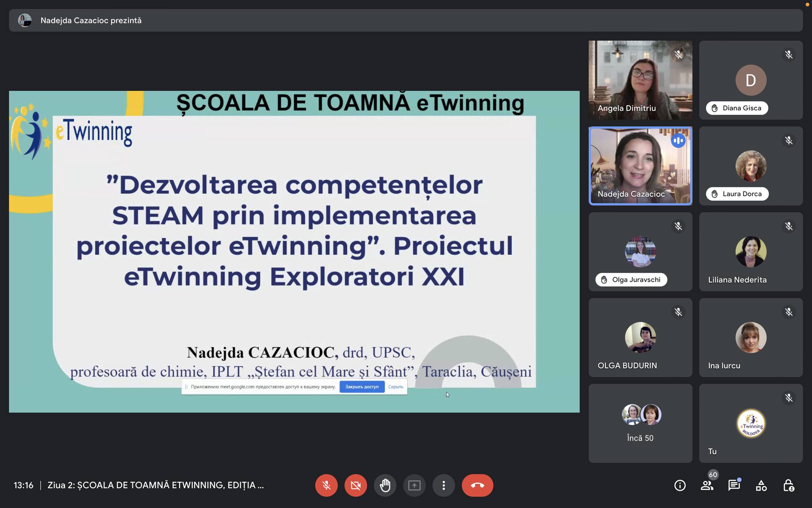Click Diana Gisca's muted microphone icon
The height and width of the screenshot is (508, 812).
coord(789,54)
